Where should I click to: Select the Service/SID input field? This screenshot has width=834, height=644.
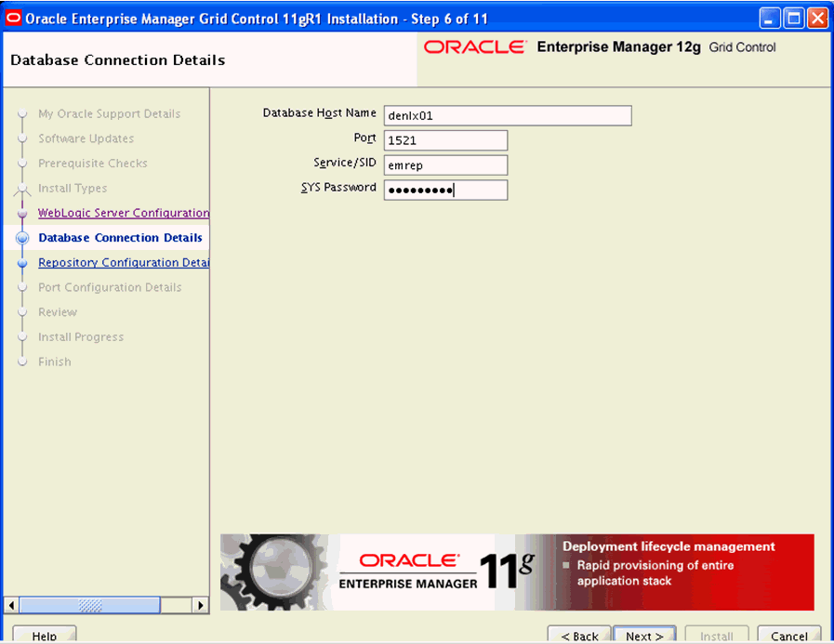[x=445, y=165]
